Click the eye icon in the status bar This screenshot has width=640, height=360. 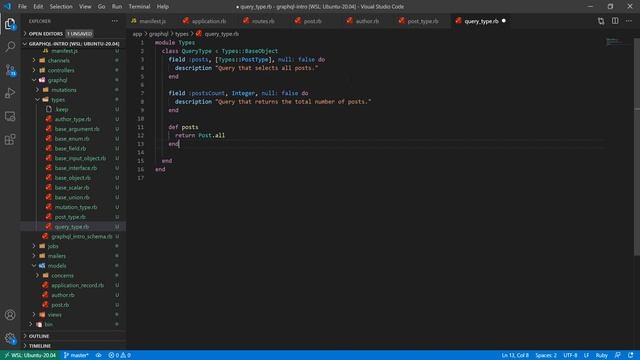click(98, 355)
